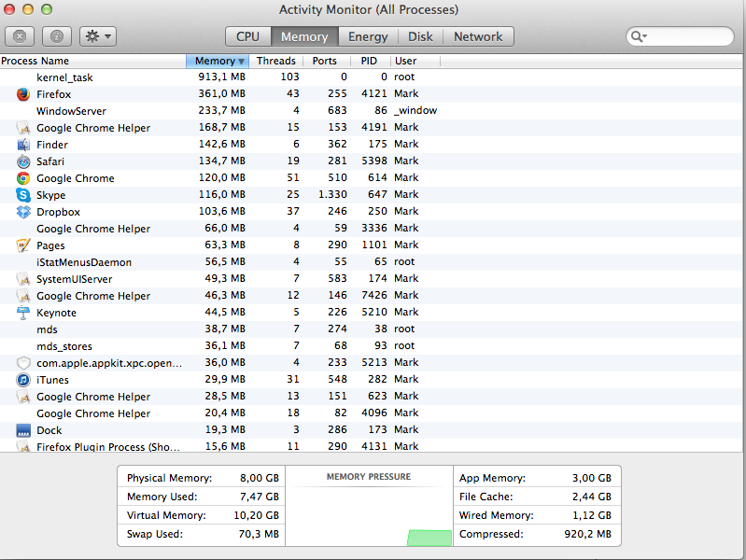
Task: Select the Memory tab
Action: point(304,36)
